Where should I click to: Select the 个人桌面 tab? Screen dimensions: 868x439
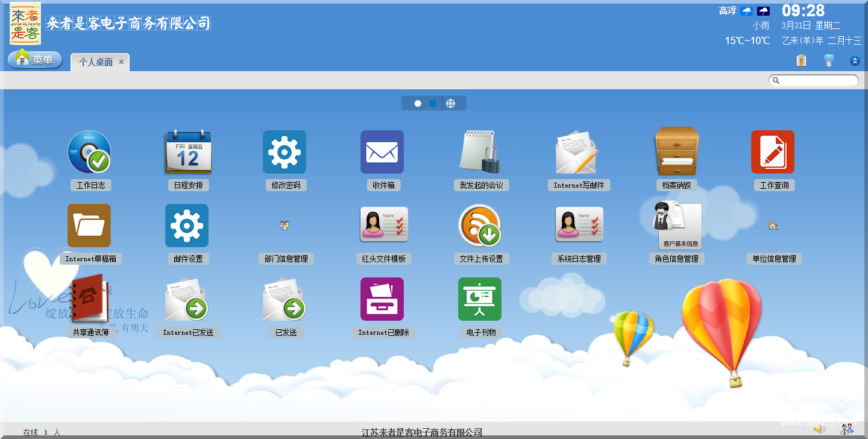coord(95,62)
